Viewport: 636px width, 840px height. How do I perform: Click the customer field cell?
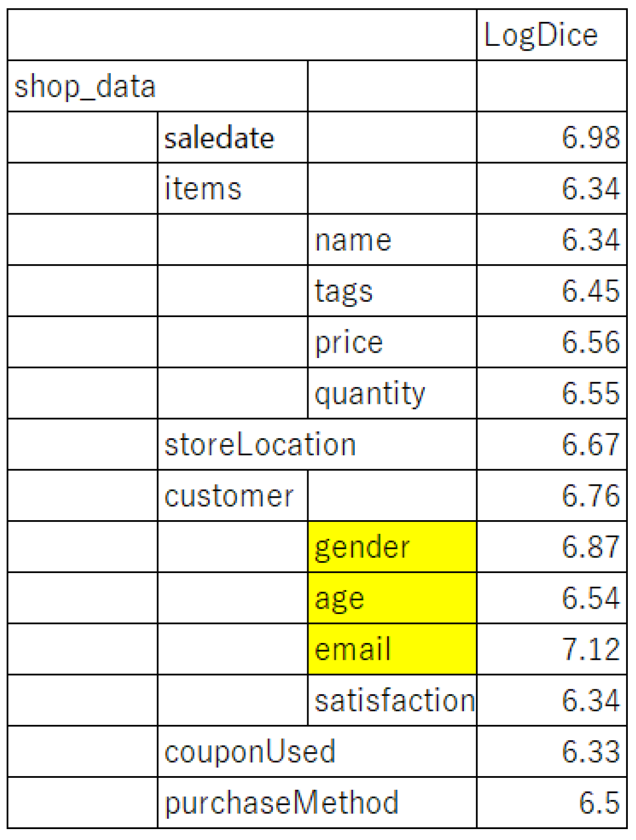[x=229, y=496]
